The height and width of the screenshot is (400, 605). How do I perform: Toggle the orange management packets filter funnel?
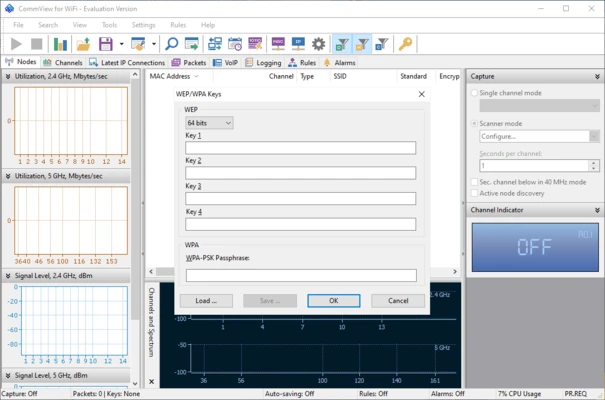tap(362, 44)
